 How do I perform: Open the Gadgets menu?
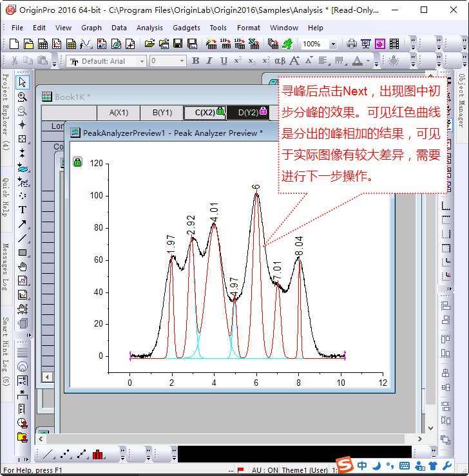[x=186, y=28]
